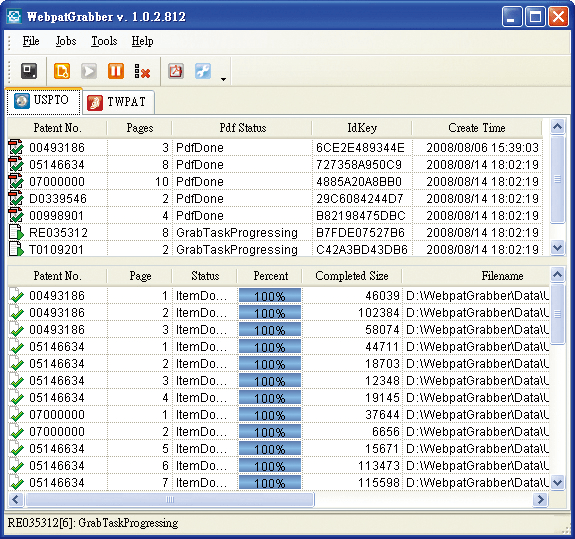Screen dimensions: 575x539
Task: Click the blue wrench settings icon
Action: tap(203, 71)
